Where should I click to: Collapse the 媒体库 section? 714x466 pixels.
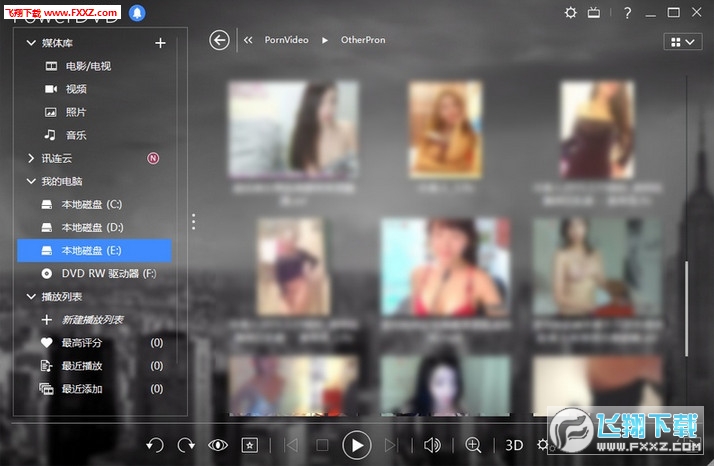[x=31, y=43]
